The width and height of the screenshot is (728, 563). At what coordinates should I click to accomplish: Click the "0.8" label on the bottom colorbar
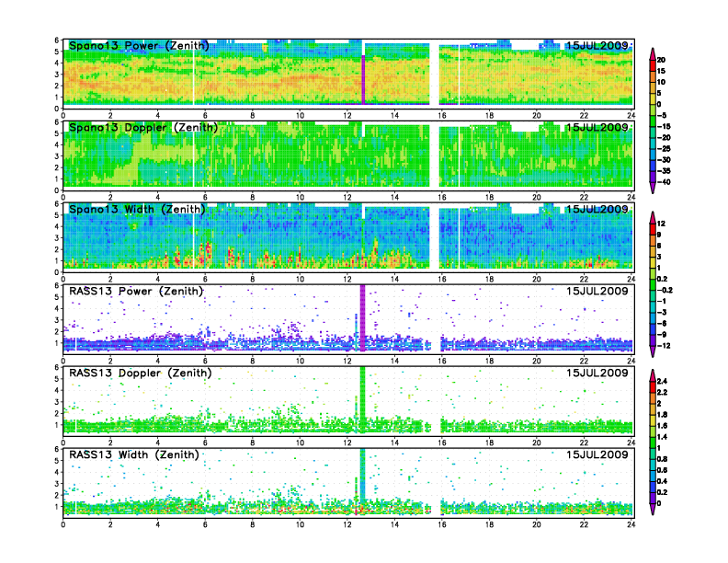click(662, 459)
